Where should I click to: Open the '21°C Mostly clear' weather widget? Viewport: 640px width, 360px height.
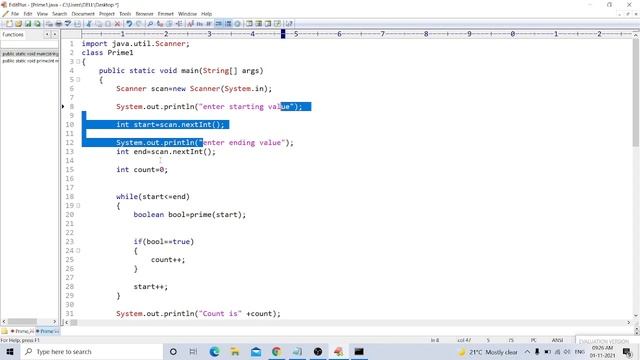(488, 352)
